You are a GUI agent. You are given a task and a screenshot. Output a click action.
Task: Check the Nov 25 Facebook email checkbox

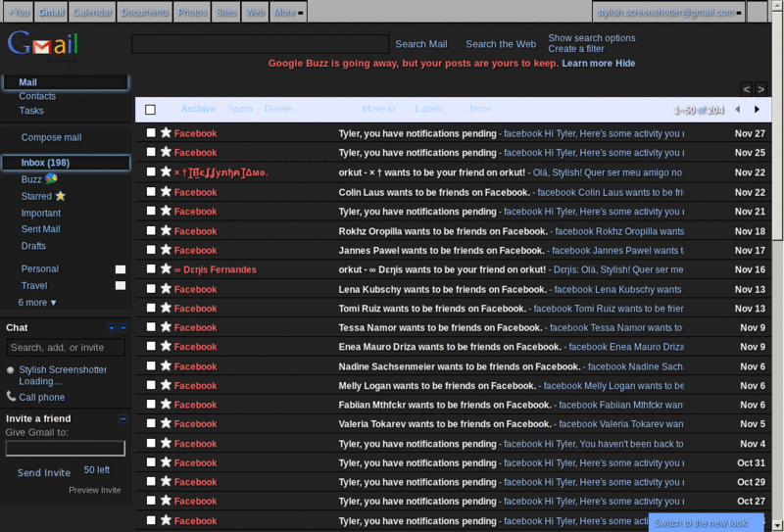click(x=151, y=152)
